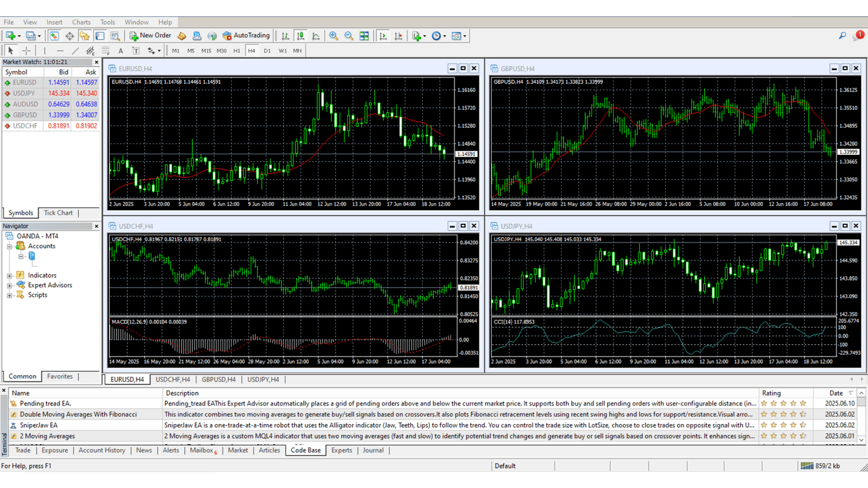This screenshot has width=868, height=488.
Task: Select the Fibonacci retracement drawing tool
Action: tap(105, 50)
